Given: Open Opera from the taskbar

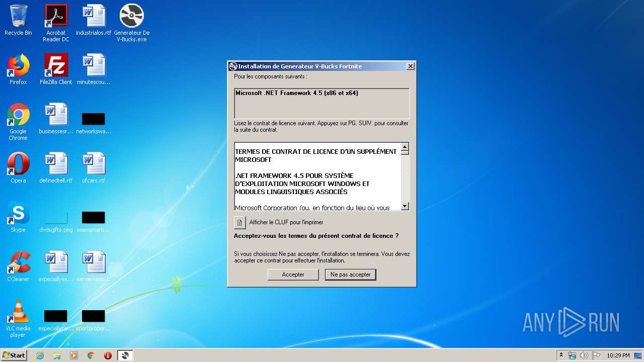Looking at the screenshot, I should coord(108,355).
